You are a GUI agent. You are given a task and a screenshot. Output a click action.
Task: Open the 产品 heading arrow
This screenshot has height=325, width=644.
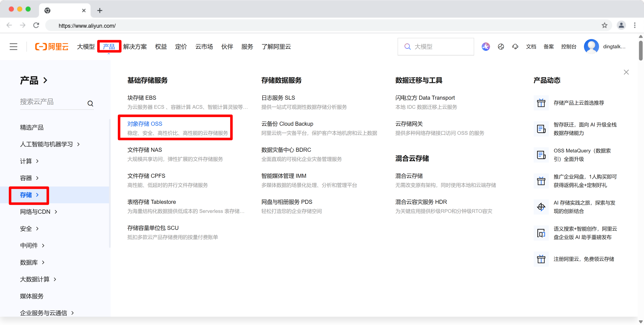point(45,80)
